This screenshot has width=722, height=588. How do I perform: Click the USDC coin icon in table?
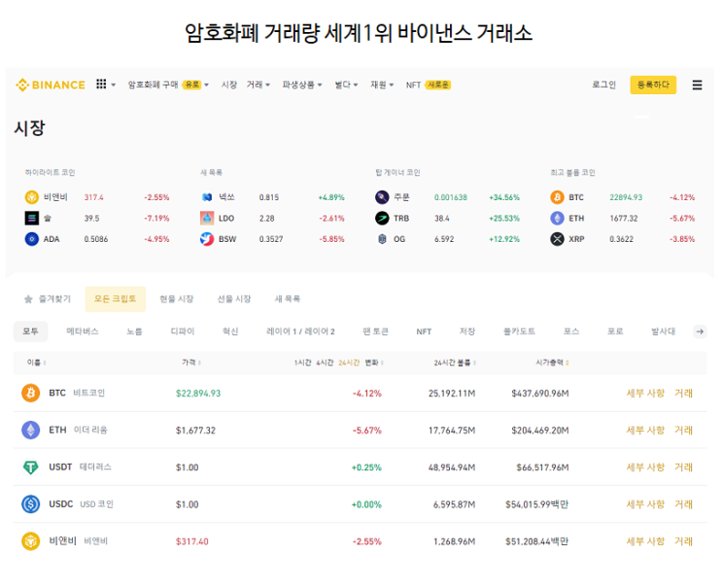(31, 504)
